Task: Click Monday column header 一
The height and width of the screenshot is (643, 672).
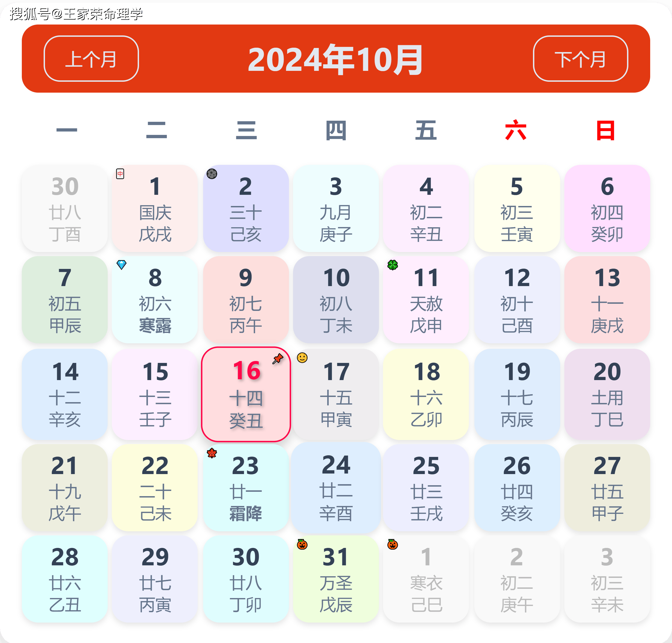Action: pos(67,130)
